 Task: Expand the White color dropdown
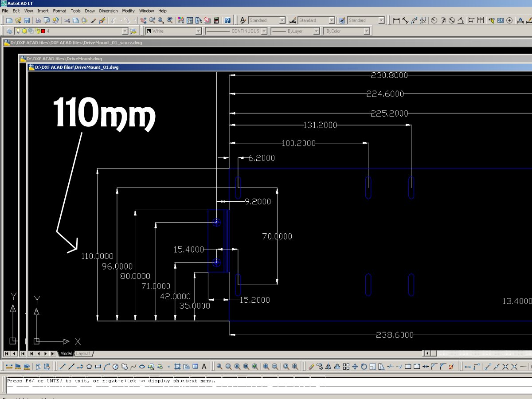198,31
